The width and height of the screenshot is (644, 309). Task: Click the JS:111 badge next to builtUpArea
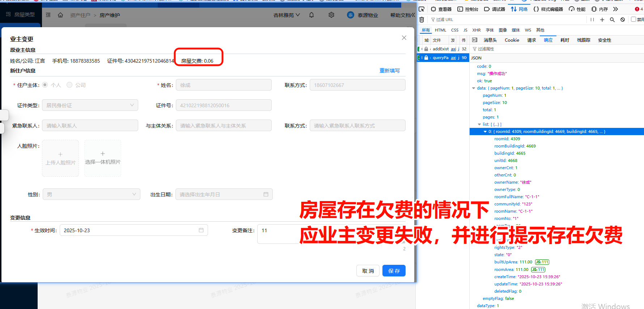pyautogui.click(x=542, y=262)
